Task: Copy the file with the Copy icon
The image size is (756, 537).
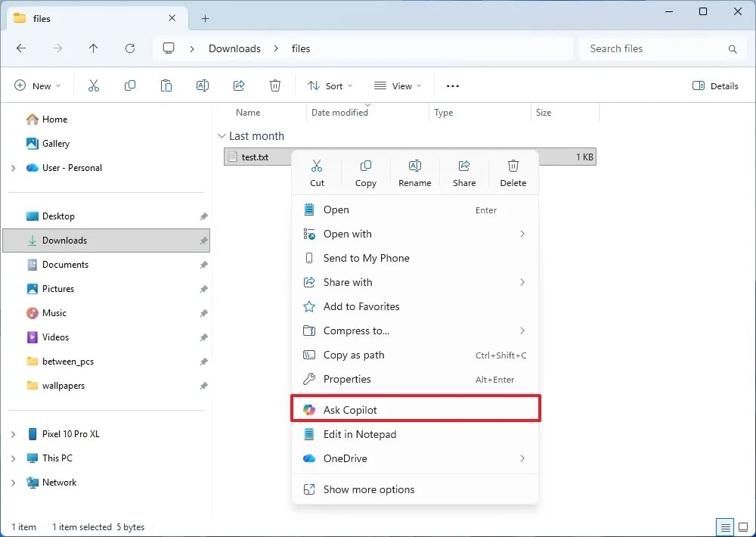Action: [x=366, y=172]
